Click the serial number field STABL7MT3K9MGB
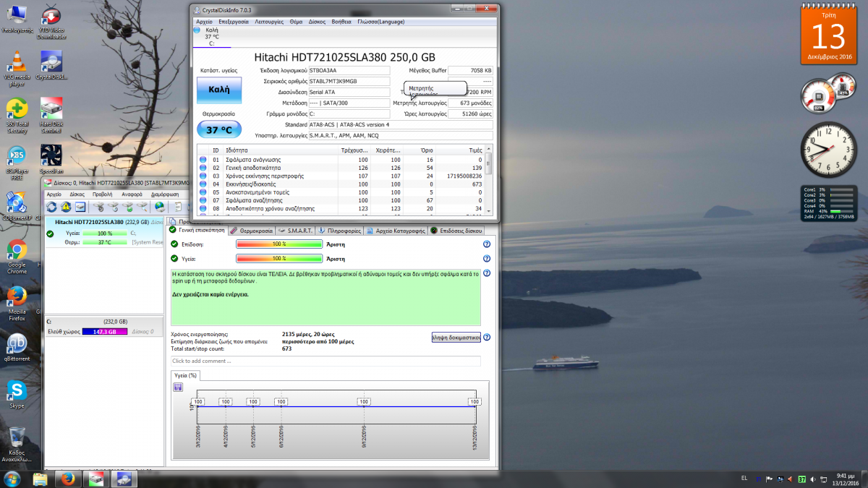The image size is (868, 488). (349, 81)
